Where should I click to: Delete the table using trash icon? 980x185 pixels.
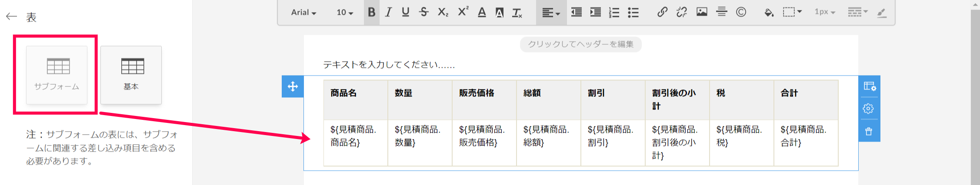pyautogui.click(x=868, y=131)
